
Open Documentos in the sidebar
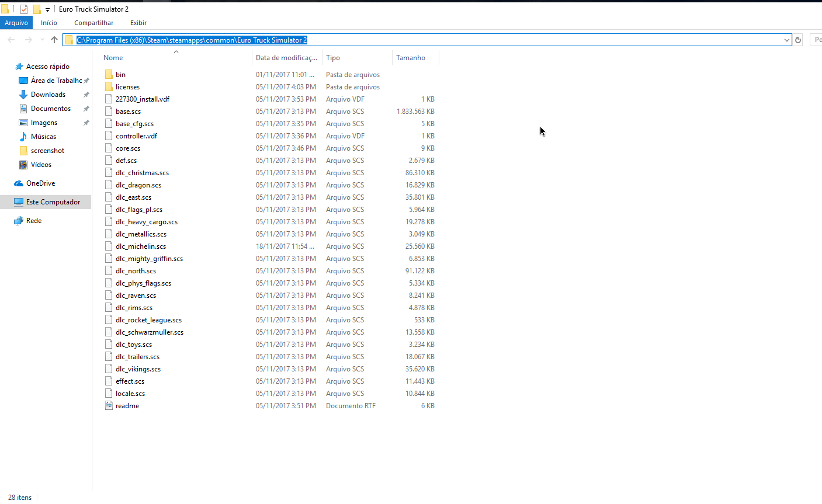pyautogui.click(x=51, y=109)
